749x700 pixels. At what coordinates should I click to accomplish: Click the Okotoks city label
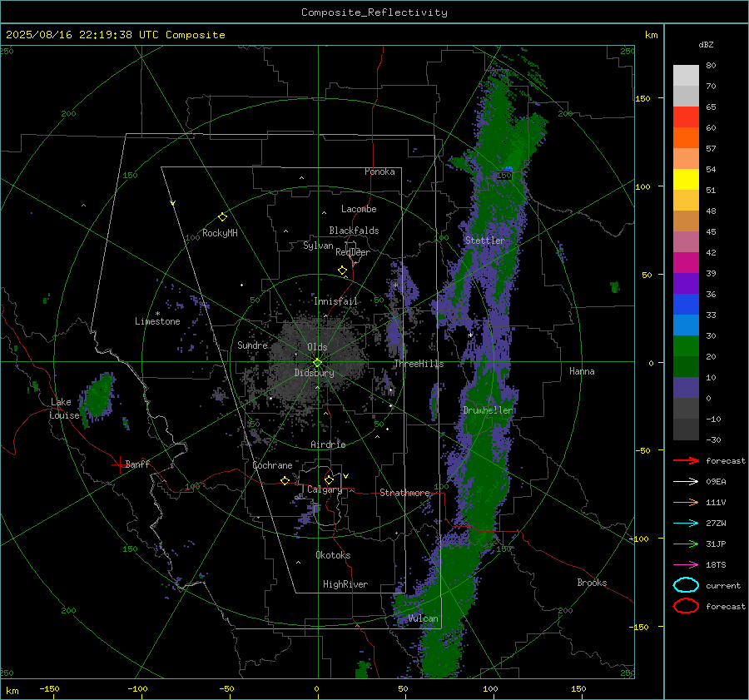[x=333, y=555]
